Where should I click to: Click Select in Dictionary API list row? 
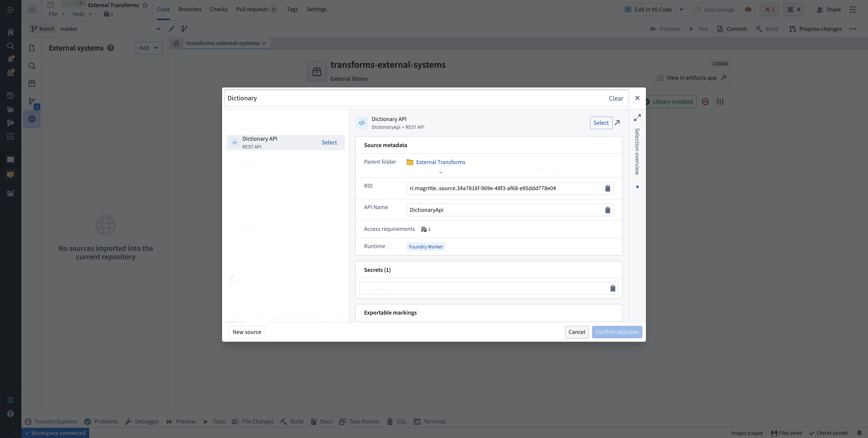pos(329,142)
